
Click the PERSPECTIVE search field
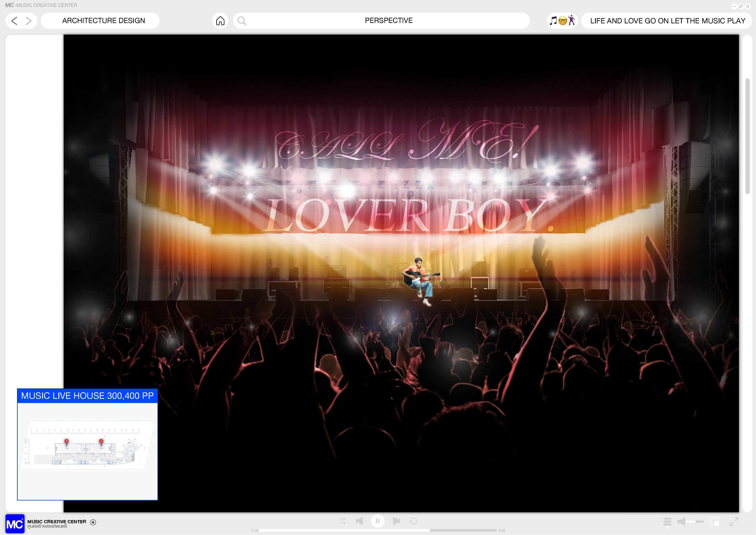388,21
